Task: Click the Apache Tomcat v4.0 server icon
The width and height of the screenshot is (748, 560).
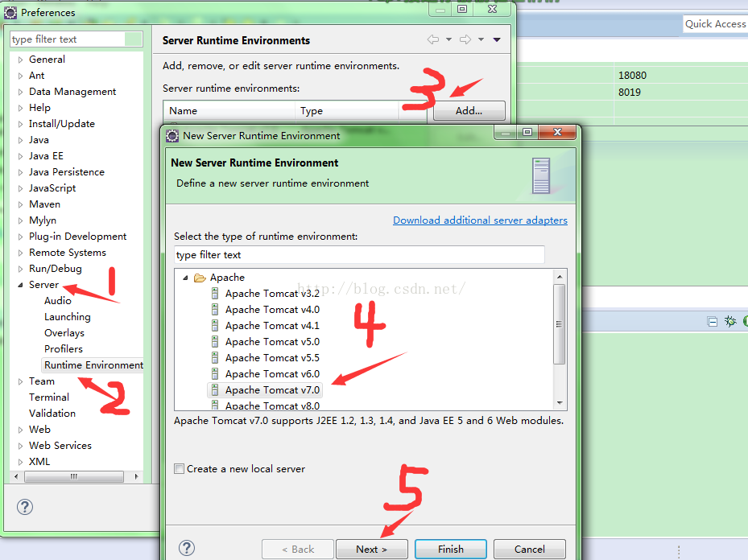Action: coord(215,309)
